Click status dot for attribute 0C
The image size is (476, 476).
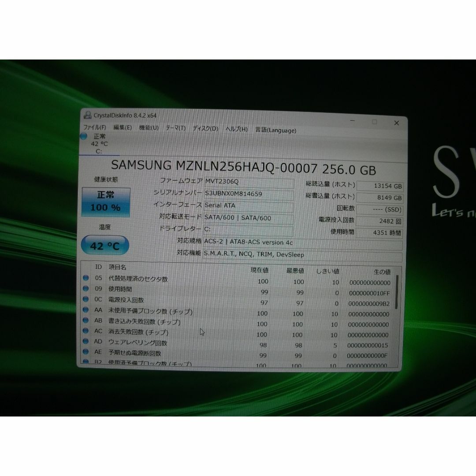click(86, 299)
